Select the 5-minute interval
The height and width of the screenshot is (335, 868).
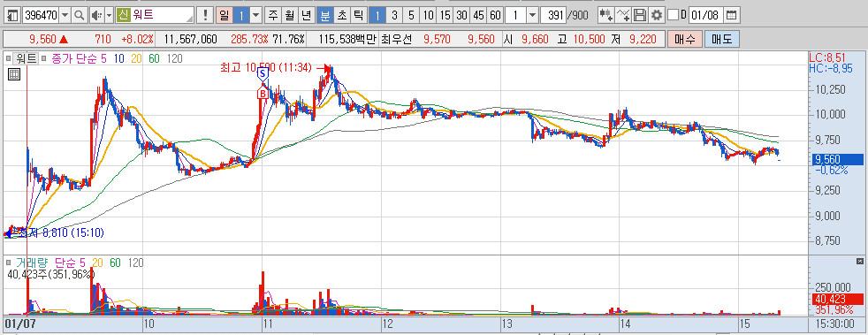tap(411, 16)
